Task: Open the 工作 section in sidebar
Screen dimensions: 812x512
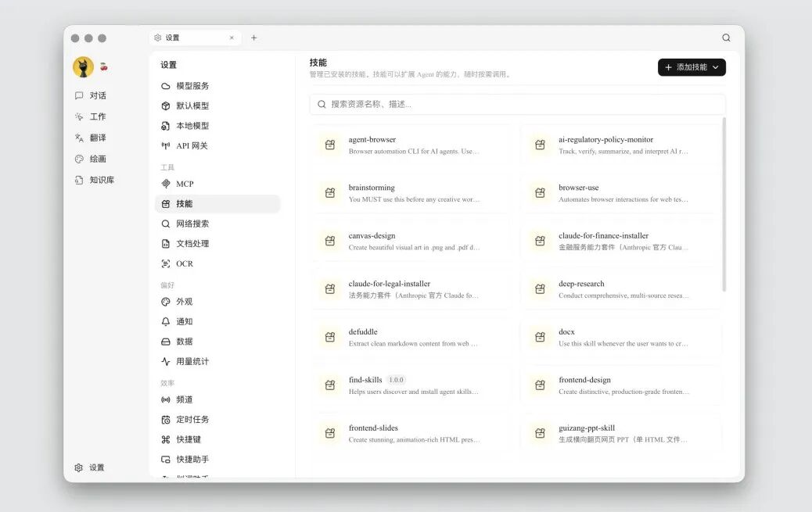Action: click(x=91, y=117)
